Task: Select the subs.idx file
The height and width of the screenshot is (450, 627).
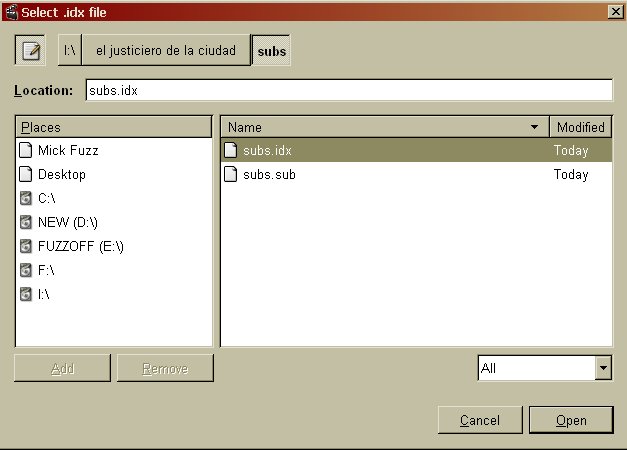Action: 416,150
